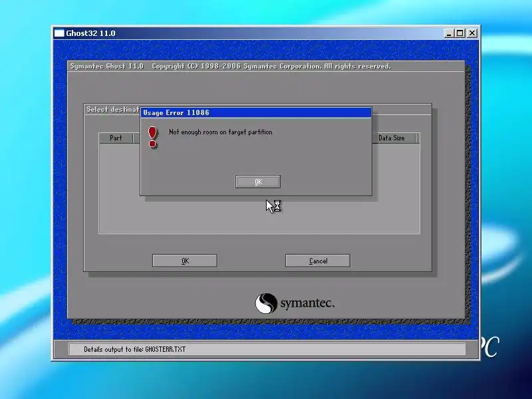Maximize the Ghost32 11.0 window

(x=460, y=33)
